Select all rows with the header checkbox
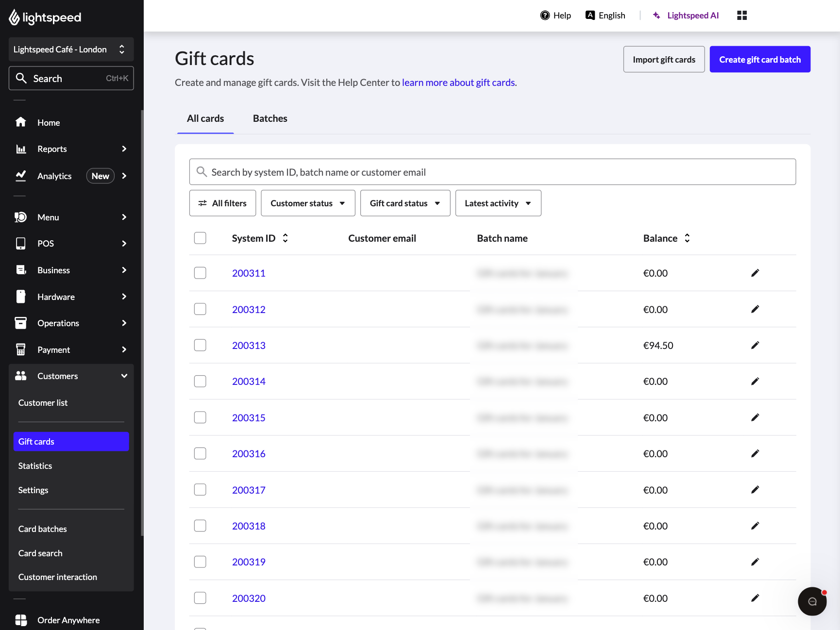The image size is (840, 630). (200, 238)
